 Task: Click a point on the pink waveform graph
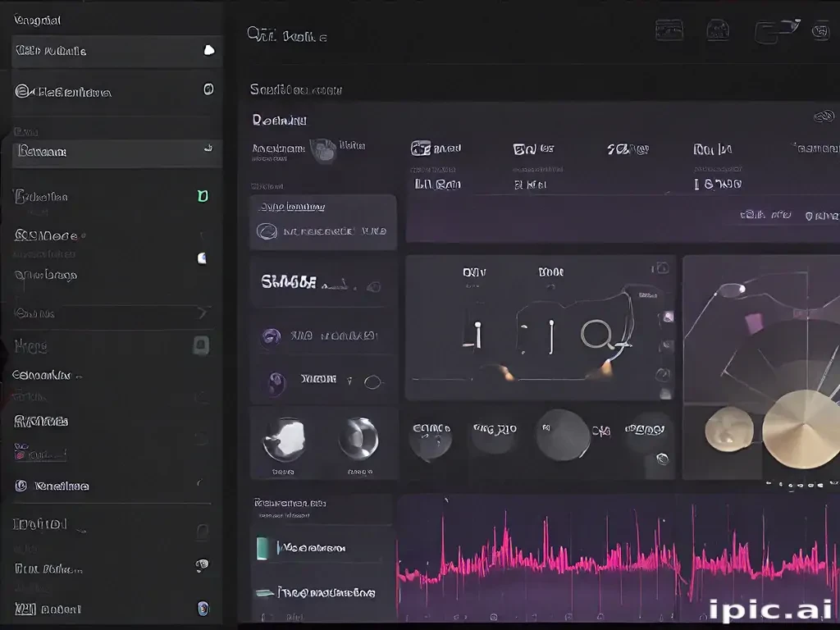(x=616, y=559)
